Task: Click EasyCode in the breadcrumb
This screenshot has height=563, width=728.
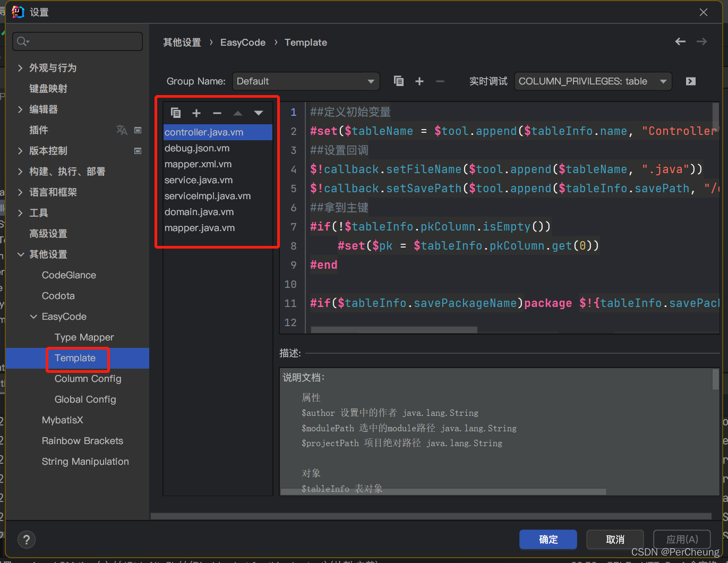Action: (243, 42)
